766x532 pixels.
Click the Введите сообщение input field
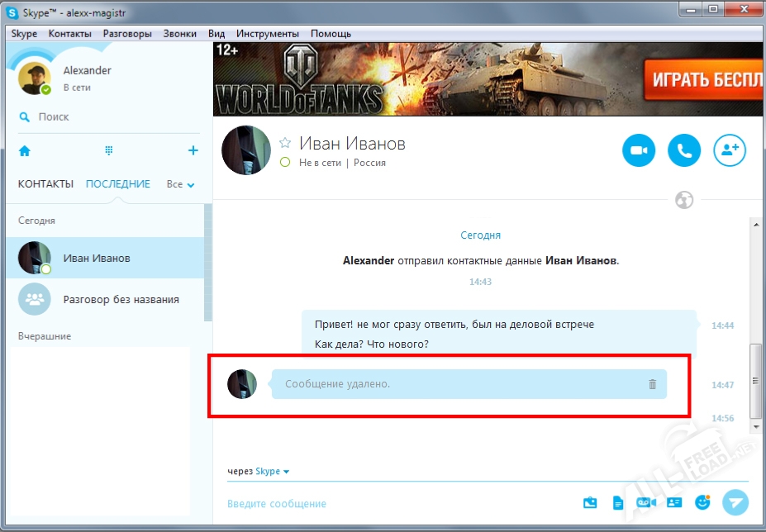(x=397, y=504)
